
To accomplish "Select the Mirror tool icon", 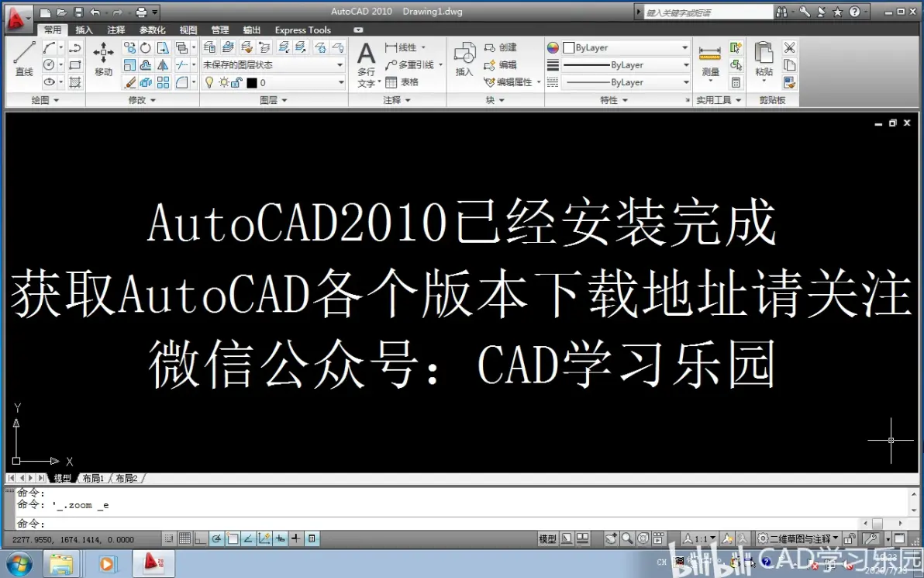I will pos(163,65).
